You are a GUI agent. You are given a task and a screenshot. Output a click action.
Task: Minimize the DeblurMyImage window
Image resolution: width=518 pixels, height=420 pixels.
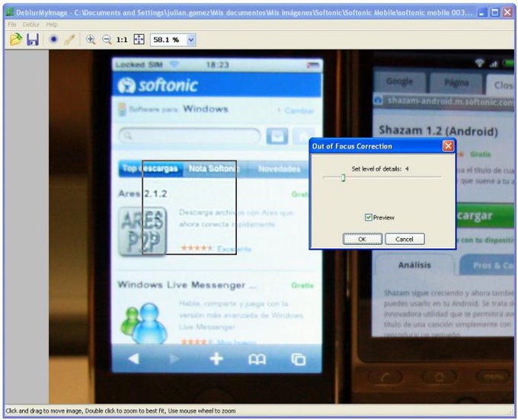coord(482,12)
